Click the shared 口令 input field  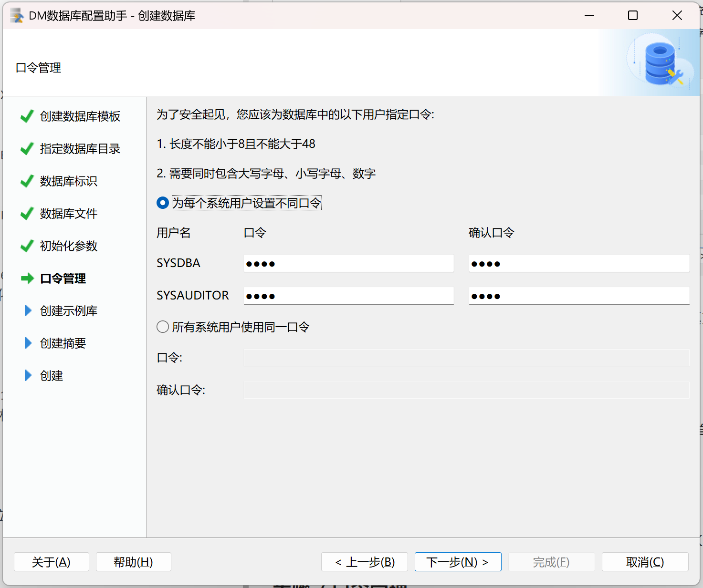(467, 358)
